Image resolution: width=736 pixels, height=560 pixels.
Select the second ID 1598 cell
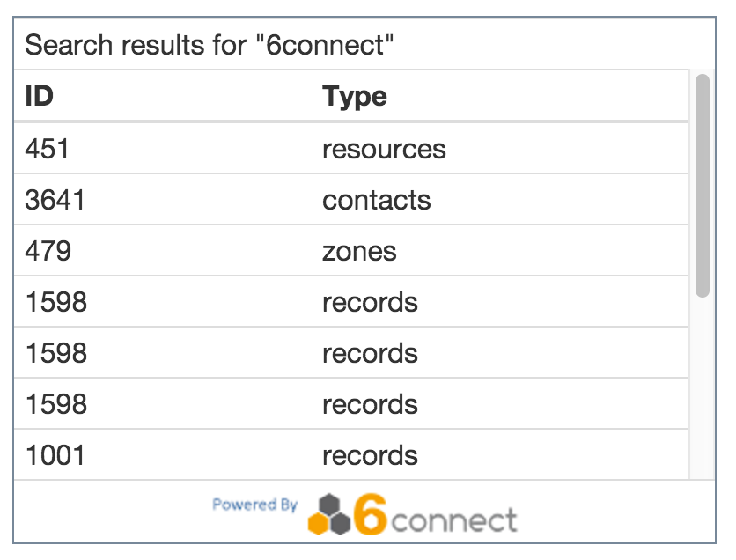(56, 353)
